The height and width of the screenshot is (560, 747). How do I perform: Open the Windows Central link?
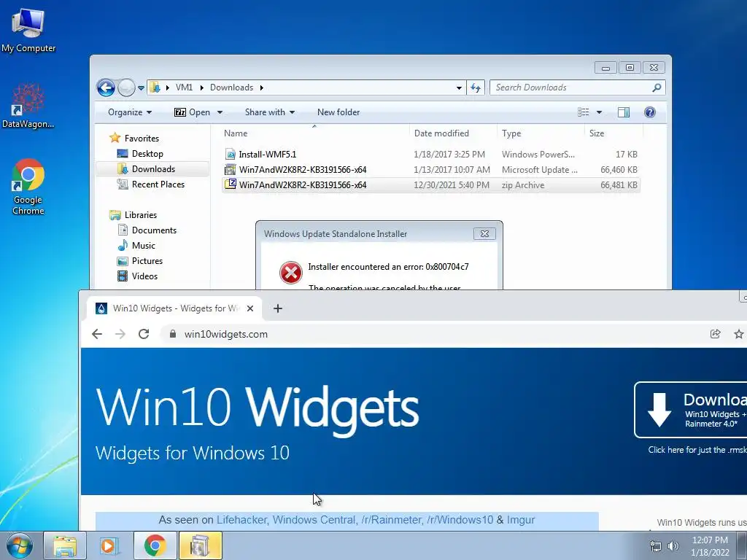pos(314,520)
